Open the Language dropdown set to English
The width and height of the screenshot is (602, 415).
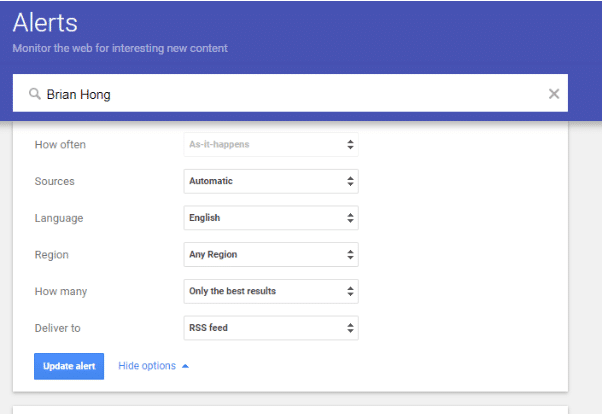point(271,218)
